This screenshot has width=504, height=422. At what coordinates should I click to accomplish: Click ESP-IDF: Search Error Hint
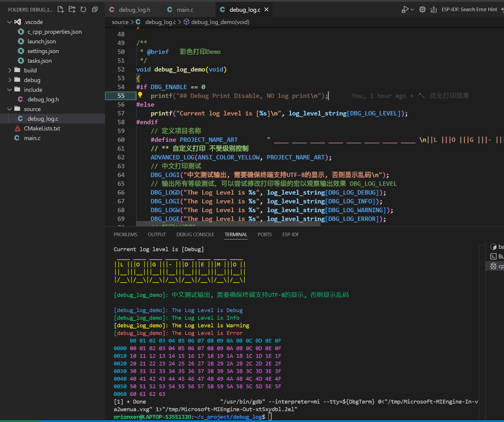pyautogui.click(x=469, y=9)
